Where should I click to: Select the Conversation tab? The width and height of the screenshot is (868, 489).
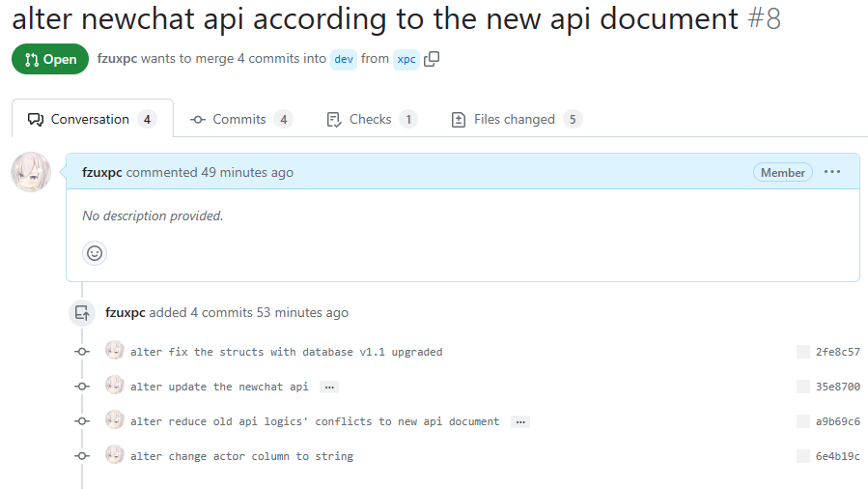click(x=92, y=119)
